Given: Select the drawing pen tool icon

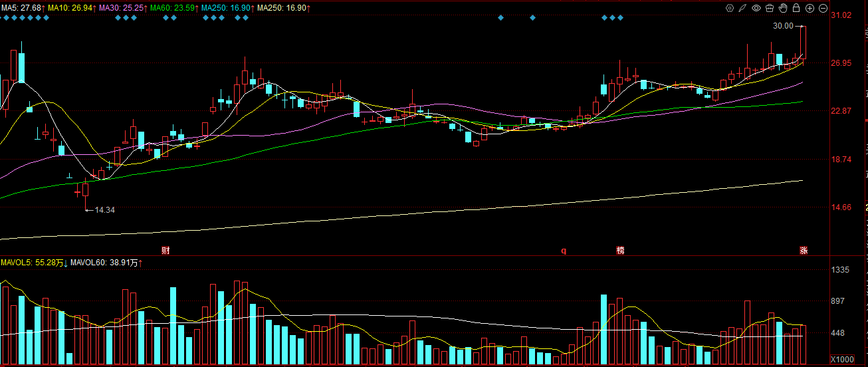Looking at the screenshot, I should [x=743, y=8].
